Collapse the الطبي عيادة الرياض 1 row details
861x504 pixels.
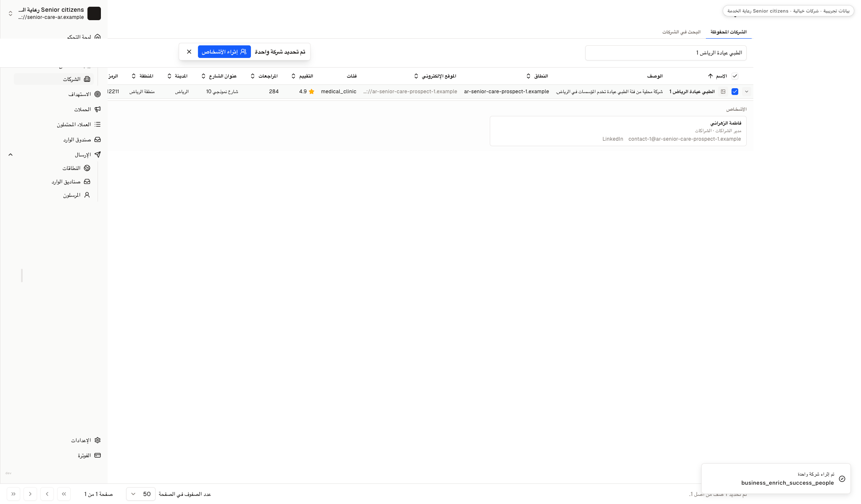click(747, 92)
